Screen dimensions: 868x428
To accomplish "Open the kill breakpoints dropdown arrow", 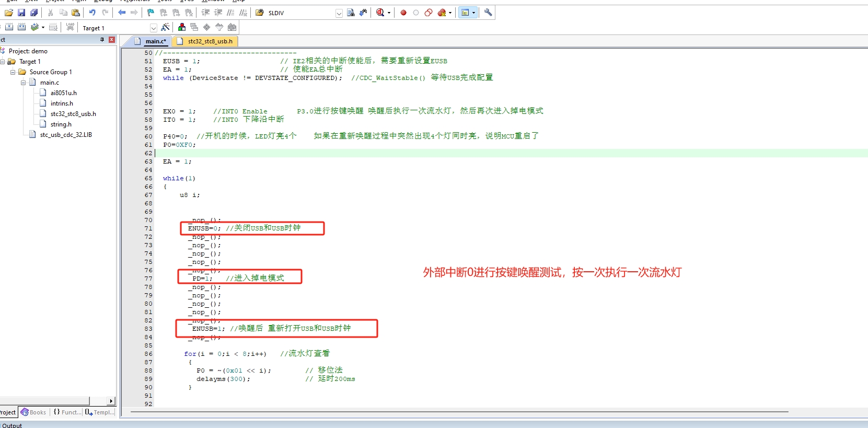I will coord(450,13).
